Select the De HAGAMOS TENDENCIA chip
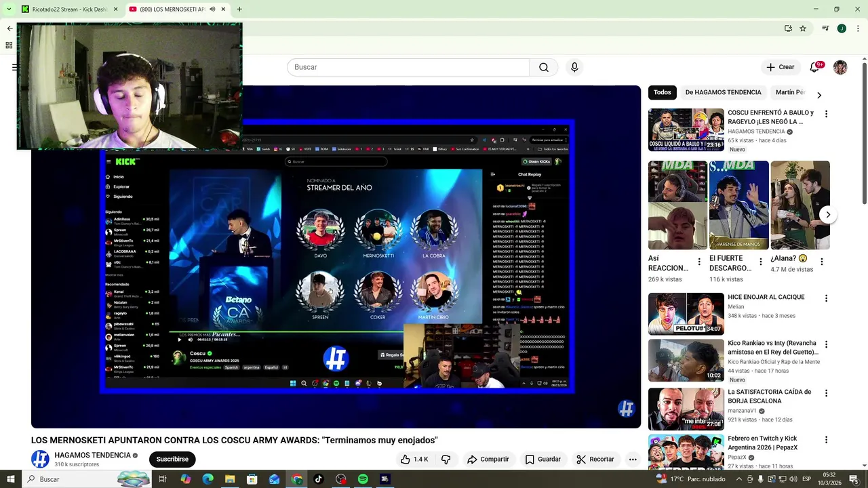 pos(723,92)
